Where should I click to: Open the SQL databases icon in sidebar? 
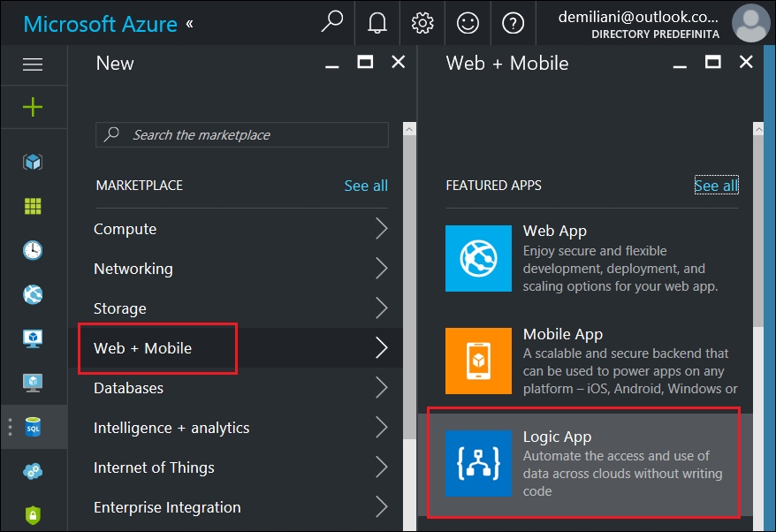pyautogui.click(x=33, y=427)
